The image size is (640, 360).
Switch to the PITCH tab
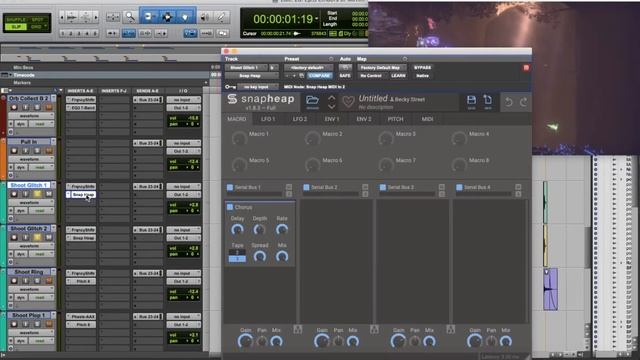395,119
